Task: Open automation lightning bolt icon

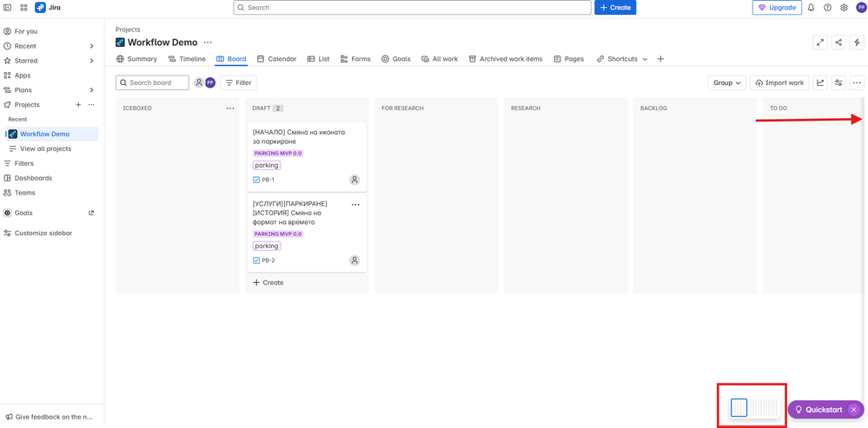Action: 857,42
